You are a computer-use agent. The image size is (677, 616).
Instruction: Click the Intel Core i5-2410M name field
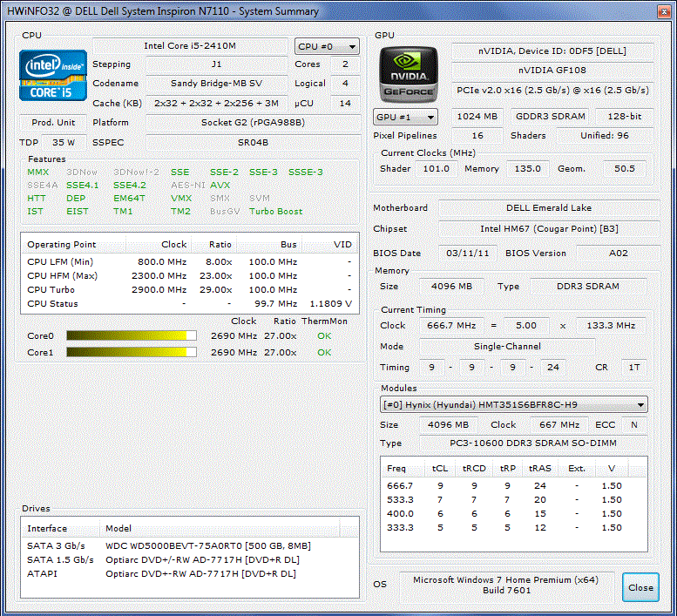(x=190, y=46)
